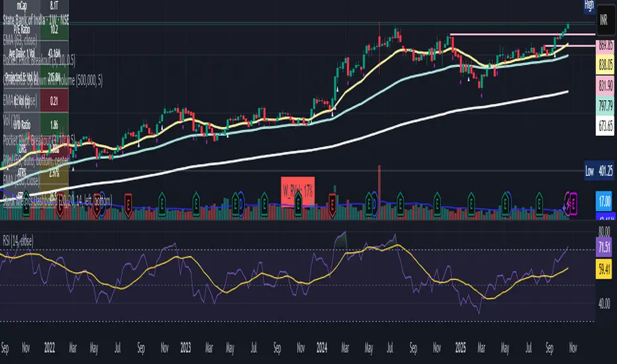Open the earnings marker near August 2023
Screen dimensions: 617x364
[x=264, y=204]
